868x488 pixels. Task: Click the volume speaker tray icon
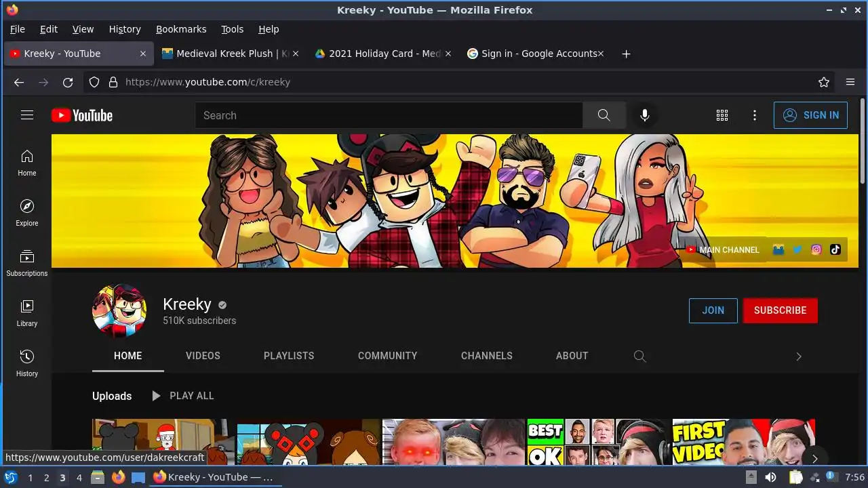point(770,477)
